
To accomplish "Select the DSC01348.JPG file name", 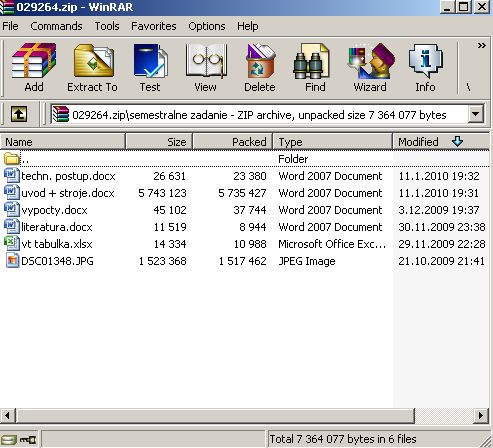I will (x=57, y=261).
